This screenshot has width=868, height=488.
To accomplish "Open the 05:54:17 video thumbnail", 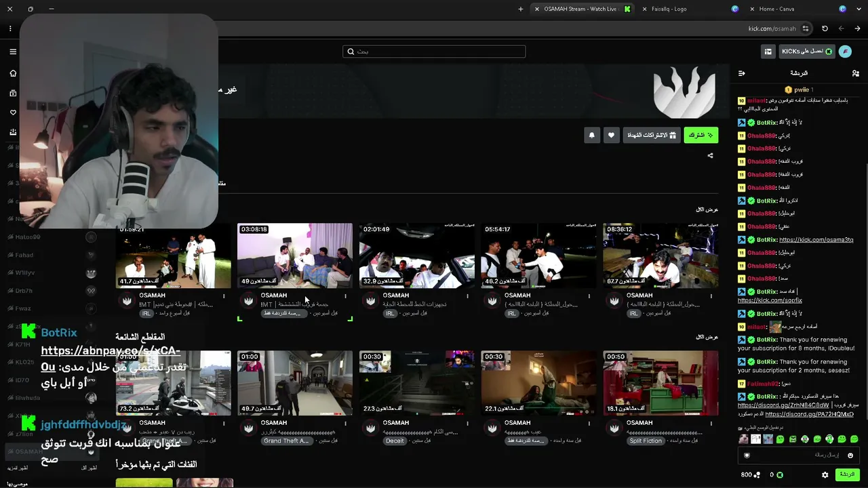I will [539, 256].
